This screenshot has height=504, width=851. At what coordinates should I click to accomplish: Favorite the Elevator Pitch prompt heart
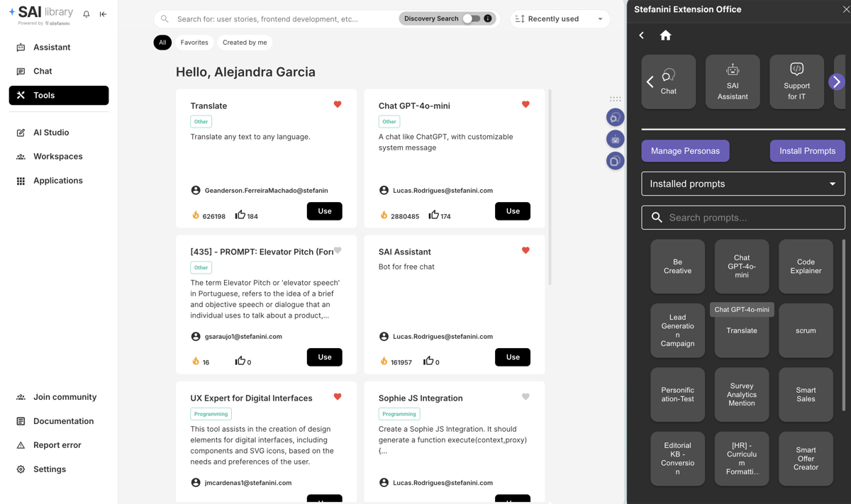click(x=338, y=250)
